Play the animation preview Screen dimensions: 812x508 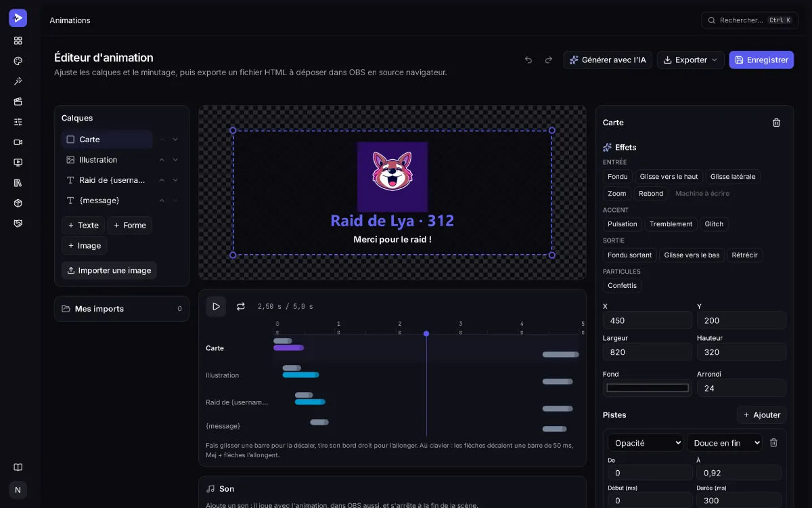coord(216,306)
